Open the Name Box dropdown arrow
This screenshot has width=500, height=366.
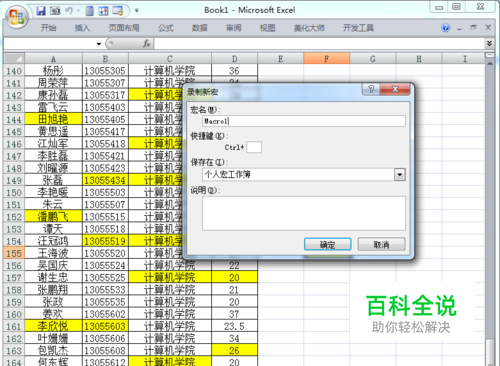click(99, 44)
